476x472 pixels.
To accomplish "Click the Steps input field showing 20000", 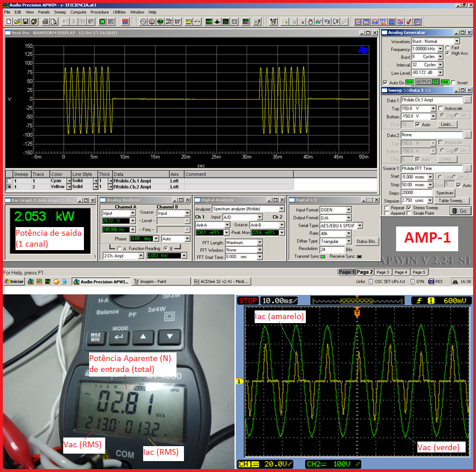I will point(416,193).
